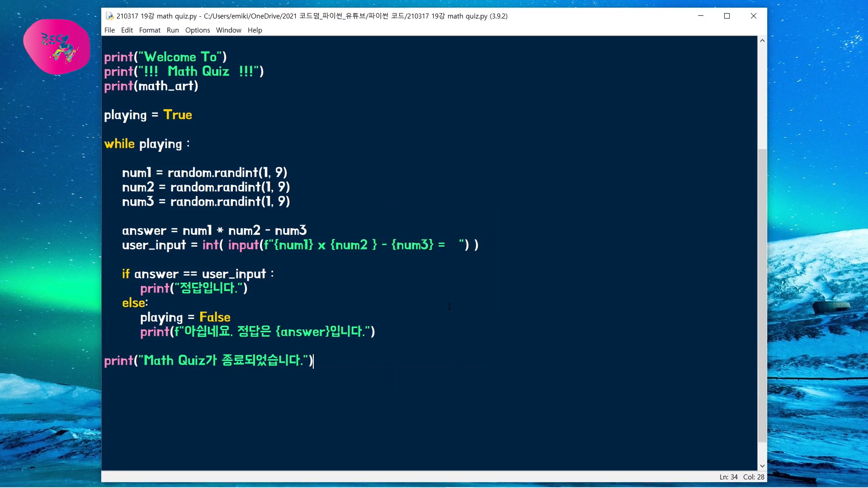This screenshot has width=868, height=488.
Task: Open the Help menu
Action: click(255, 30)
